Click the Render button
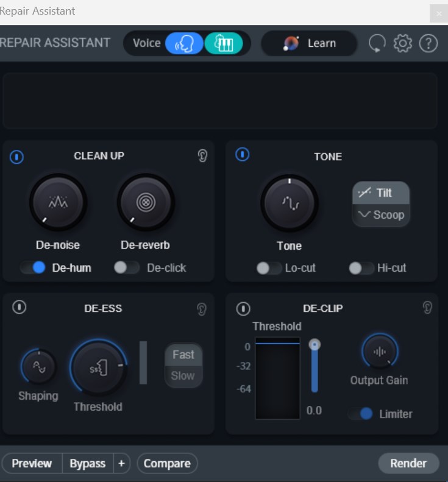448x482 pixels. pos(408,463)
